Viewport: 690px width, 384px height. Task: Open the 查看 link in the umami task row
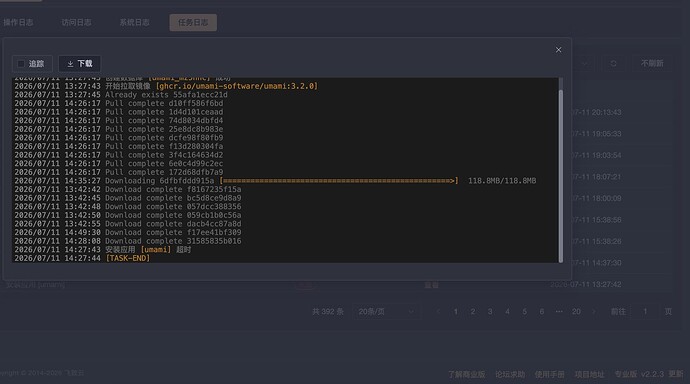point(431,285)
